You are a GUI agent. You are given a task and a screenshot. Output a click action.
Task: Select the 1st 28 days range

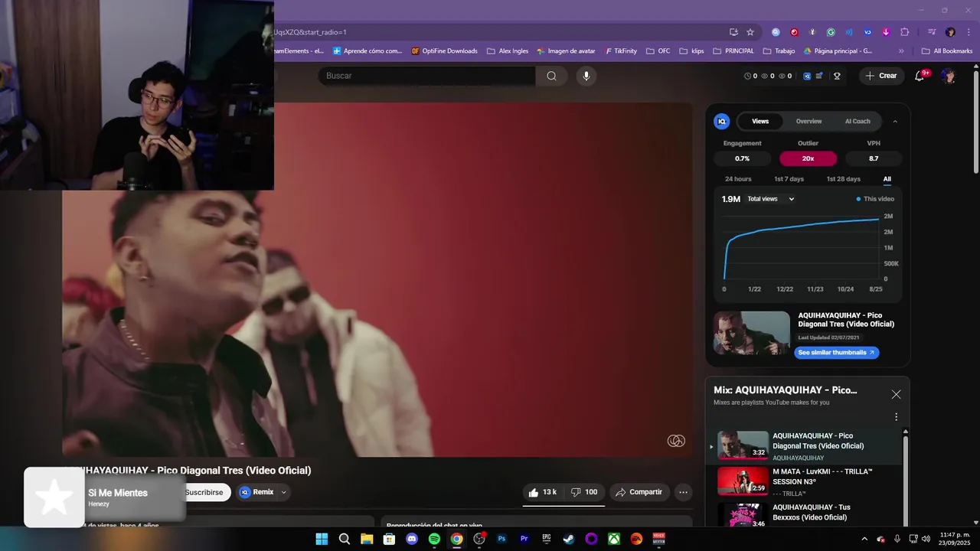(843, 179)
